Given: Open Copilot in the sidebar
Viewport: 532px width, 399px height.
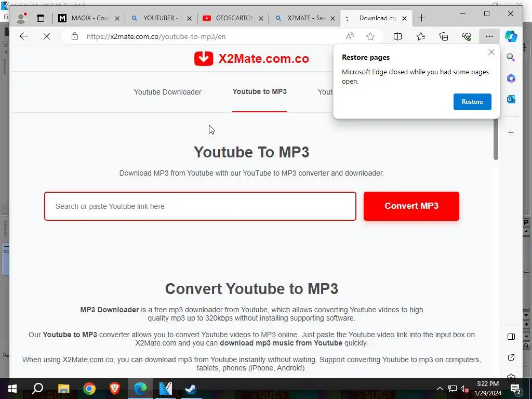Looking at the screenshot, I should click(x=511, y=36).
